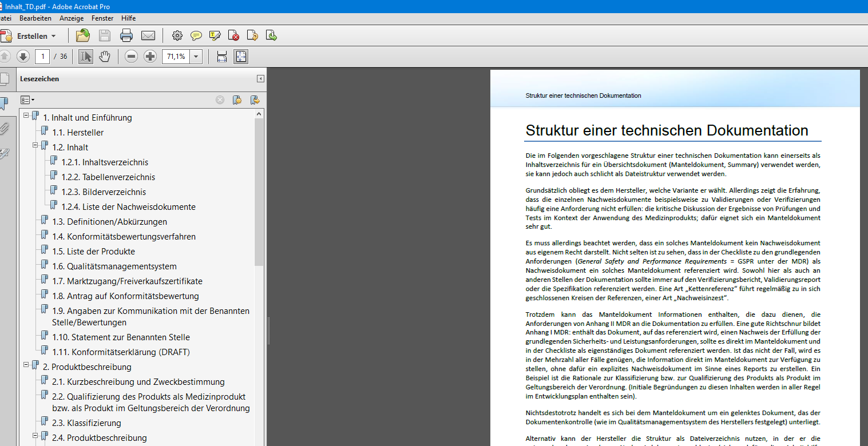The height and width of the screenshot is (446, 868).
Task: Toggle fit full page view
Action: coord(241,57)
